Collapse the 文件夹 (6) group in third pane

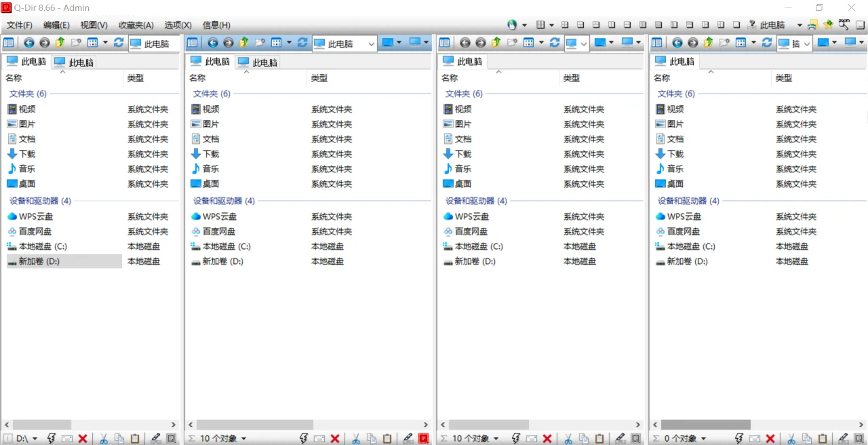pyautogui.click(x=464, y=94)
